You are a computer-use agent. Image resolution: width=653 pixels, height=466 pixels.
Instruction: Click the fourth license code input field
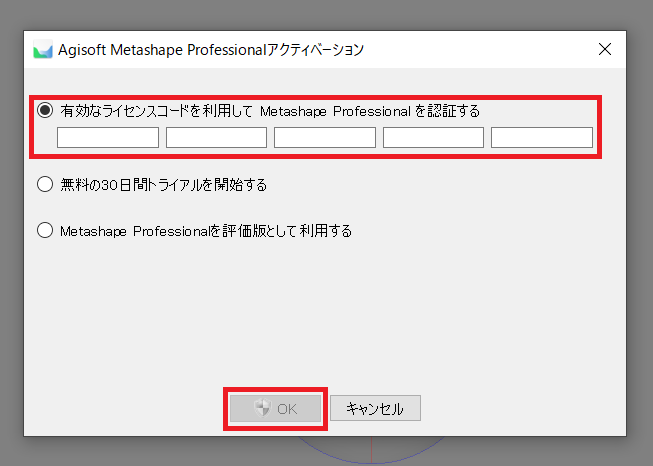click(433, 137)
